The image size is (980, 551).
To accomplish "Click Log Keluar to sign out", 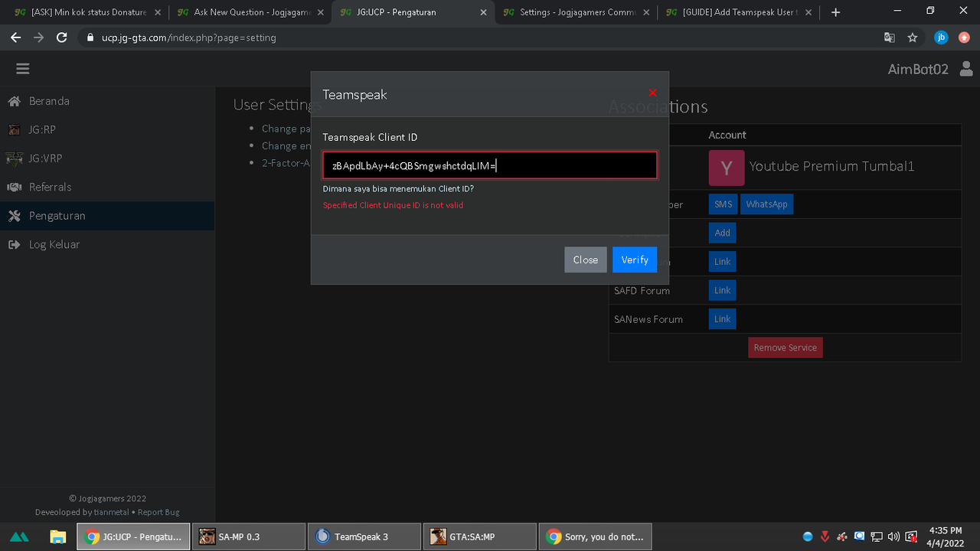I will 107,244.
